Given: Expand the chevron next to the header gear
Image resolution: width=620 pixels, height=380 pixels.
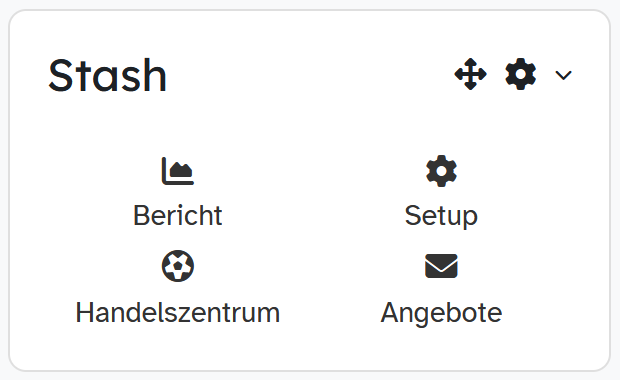Looking at the screenshot, I should click(563, 75).
